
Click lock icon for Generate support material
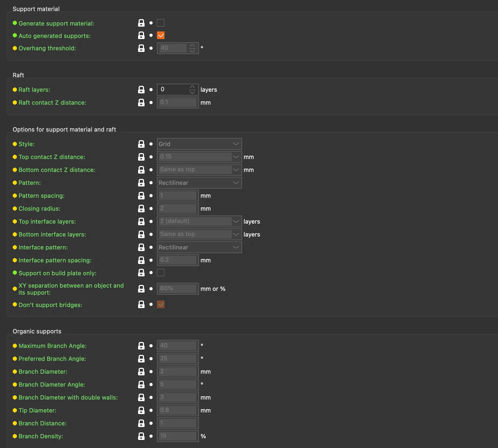pos(141,23)
